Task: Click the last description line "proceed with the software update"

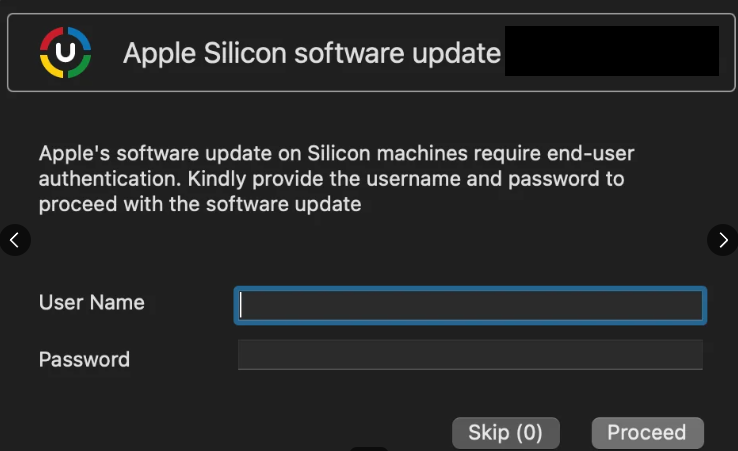Action: (200, 205)
